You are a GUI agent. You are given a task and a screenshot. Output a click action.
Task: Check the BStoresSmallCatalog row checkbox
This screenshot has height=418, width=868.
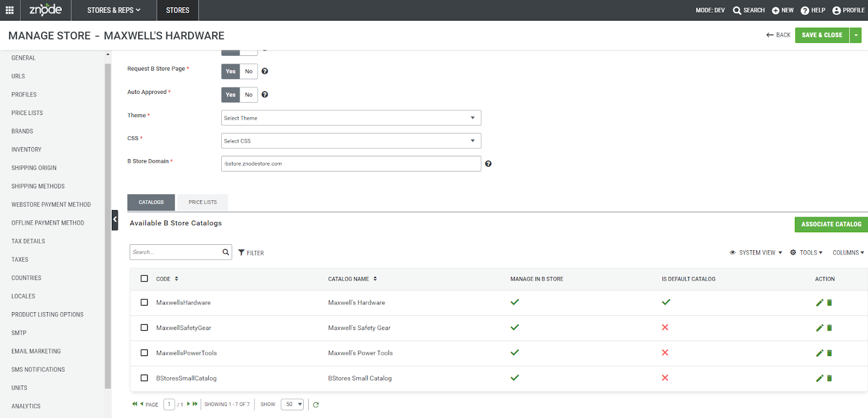(144, 378)
